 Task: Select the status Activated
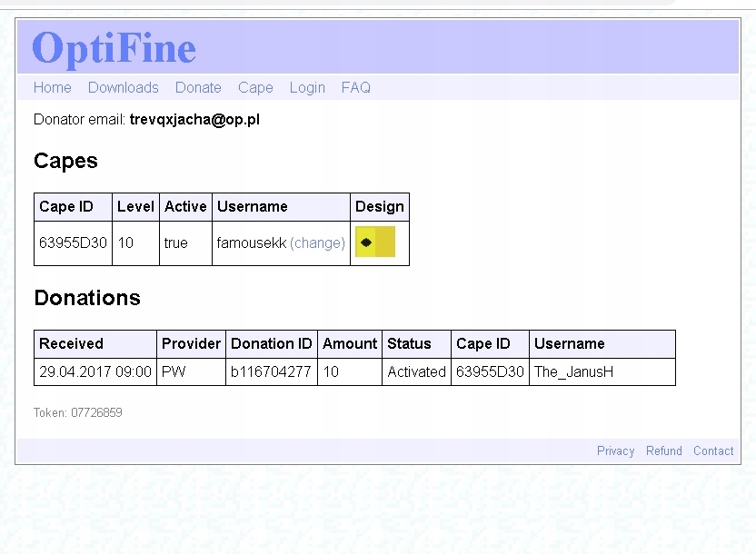pyautogui.click(x=416, y=371)
